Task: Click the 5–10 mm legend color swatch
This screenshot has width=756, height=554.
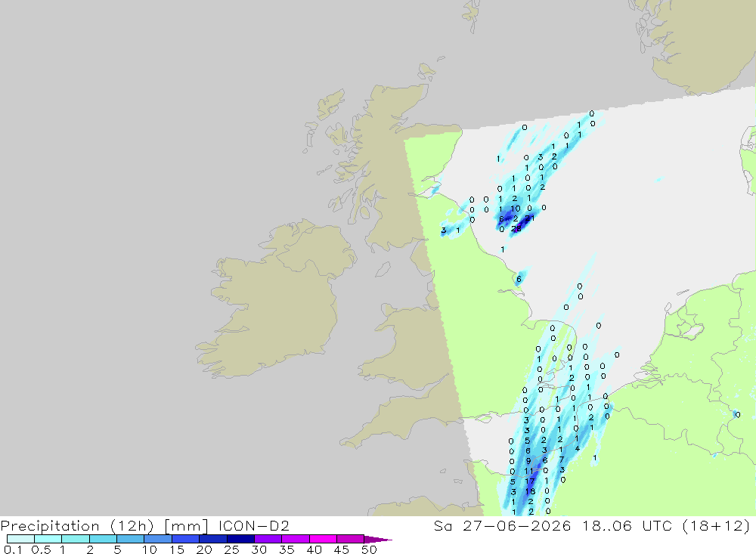Action: (130, 539)
